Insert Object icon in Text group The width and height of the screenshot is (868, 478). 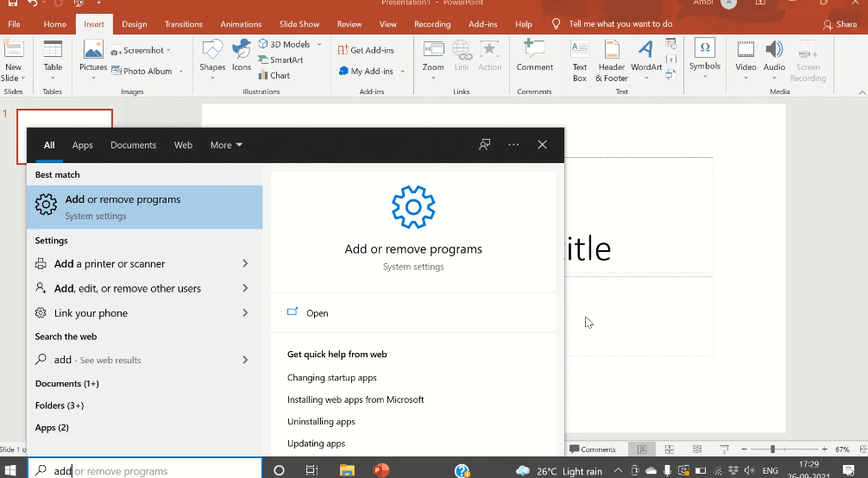[671, 74]
